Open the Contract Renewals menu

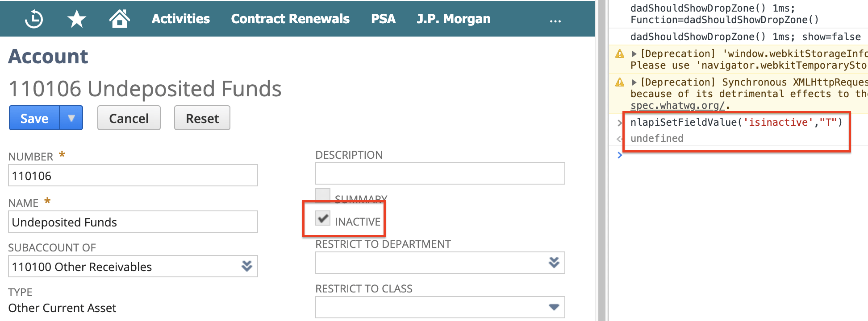pyautogui.click(x=290, y=18)
